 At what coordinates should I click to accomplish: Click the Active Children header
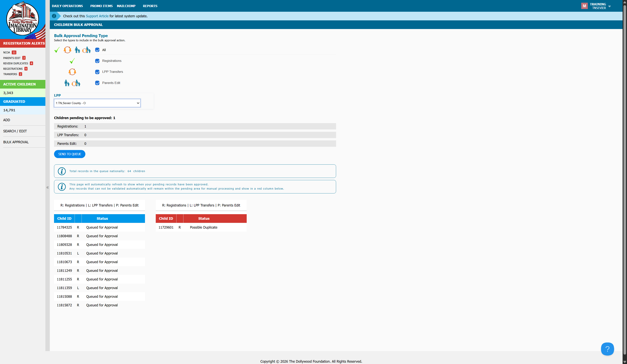click(x=23, y=84)
